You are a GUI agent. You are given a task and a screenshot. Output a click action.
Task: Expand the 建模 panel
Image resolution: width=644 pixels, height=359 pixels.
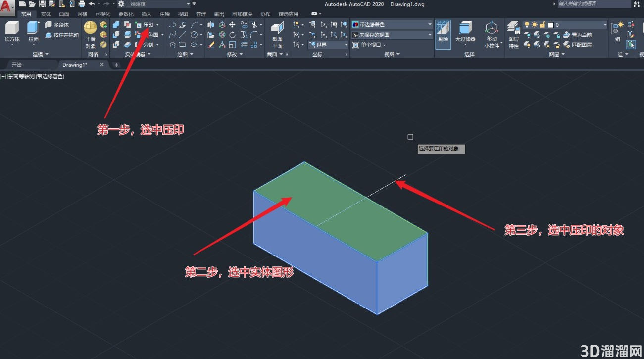point(41,54)
